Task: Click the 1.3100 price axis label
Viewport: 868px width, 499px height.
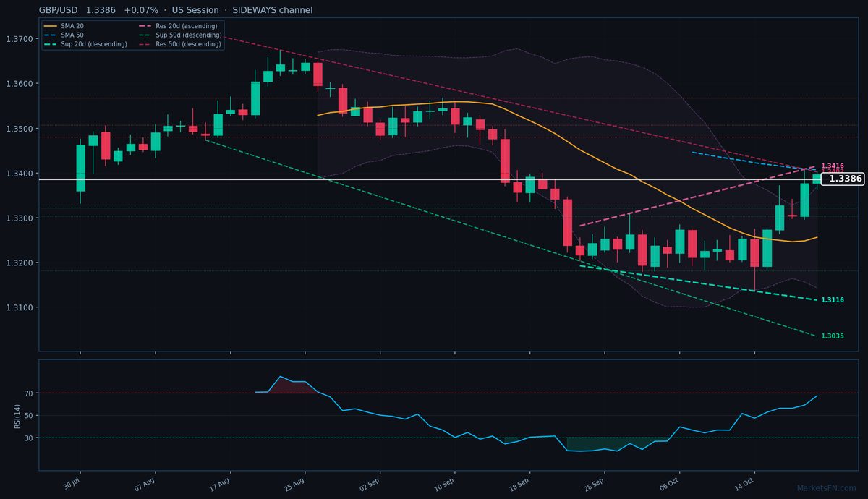Action: (20, 308)
